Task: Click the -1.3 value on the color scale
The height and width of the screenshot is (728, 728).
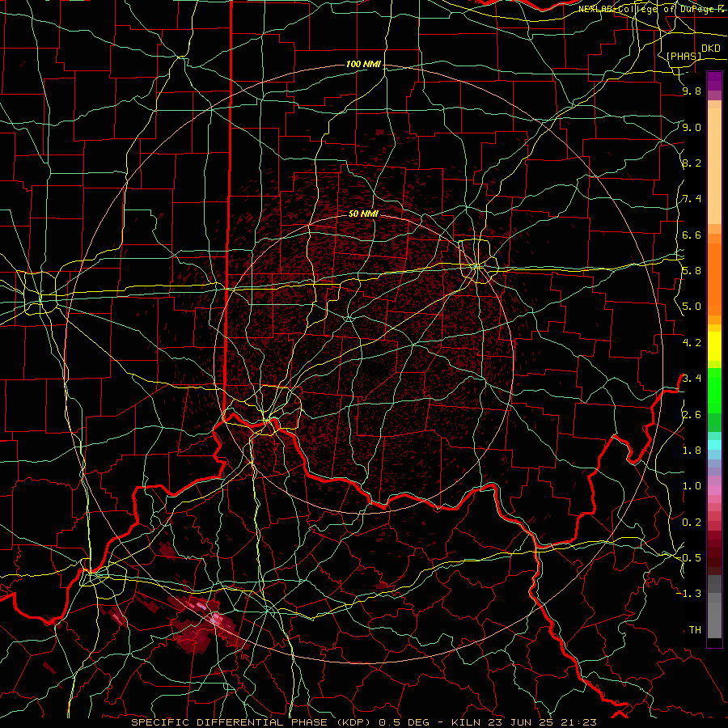Action: click(x=689, y=594)
